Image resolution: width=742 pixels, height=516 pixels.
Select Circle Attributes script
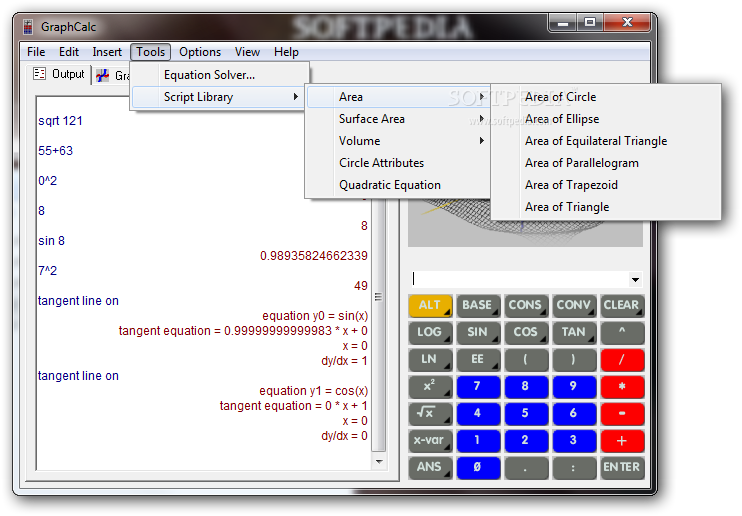(398, 163)
